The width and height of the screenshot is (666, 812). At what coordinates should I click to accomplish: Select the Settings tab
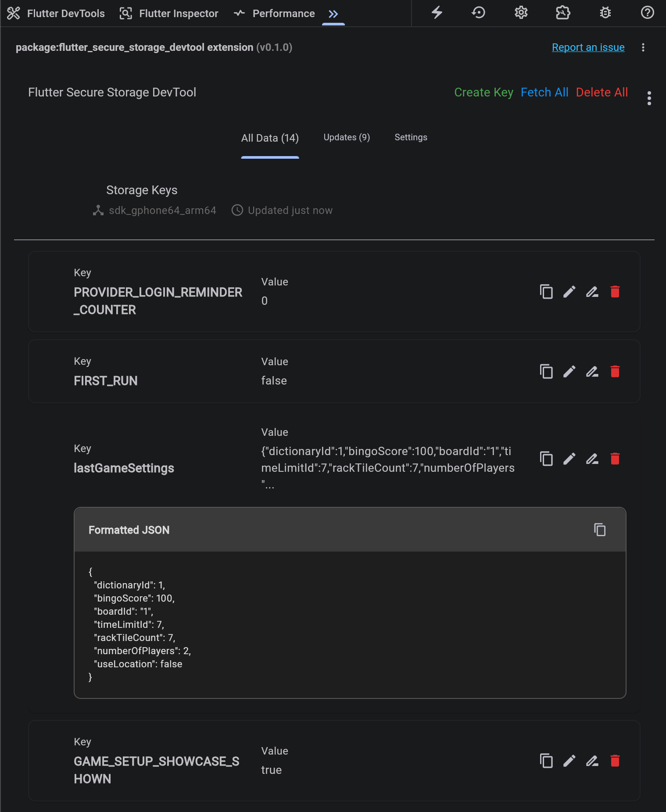coord(411,137)
